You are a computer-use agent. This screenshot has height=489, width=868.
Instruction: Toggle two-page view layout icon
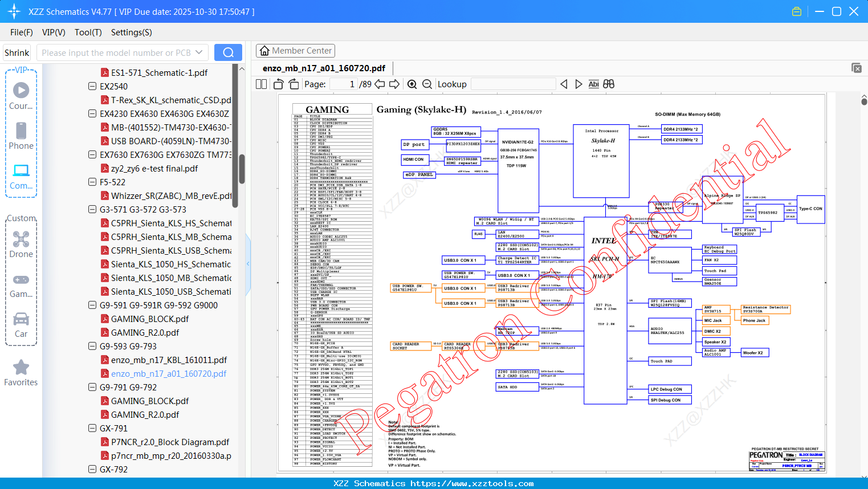click(x=262, y=84)
